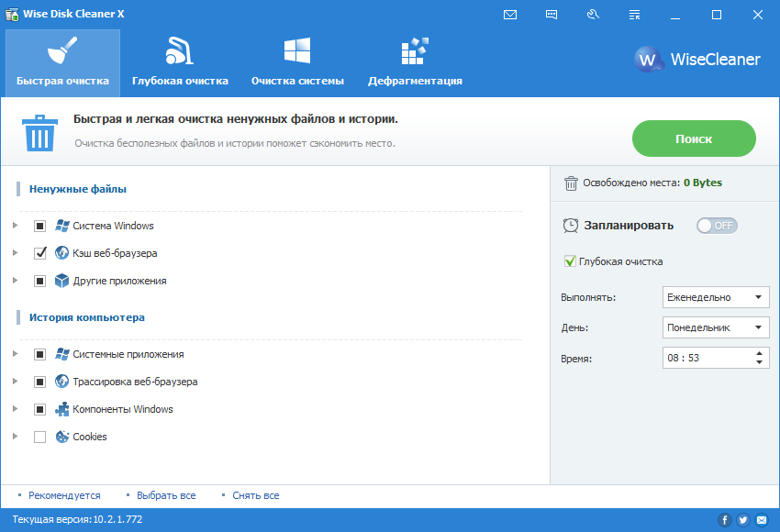Switch to the Очистка системы tab
This screenshot has height=532, width=780.
coord(297,63)
